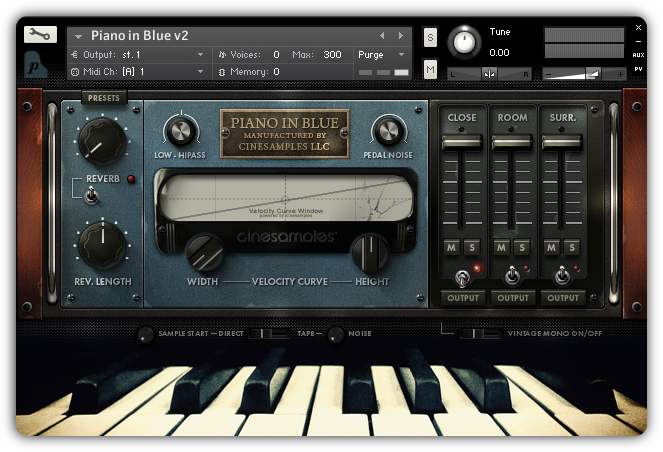Viewport: 663px width, 452px height.
Task: Click the Tune knob
Action: point(464,42)
